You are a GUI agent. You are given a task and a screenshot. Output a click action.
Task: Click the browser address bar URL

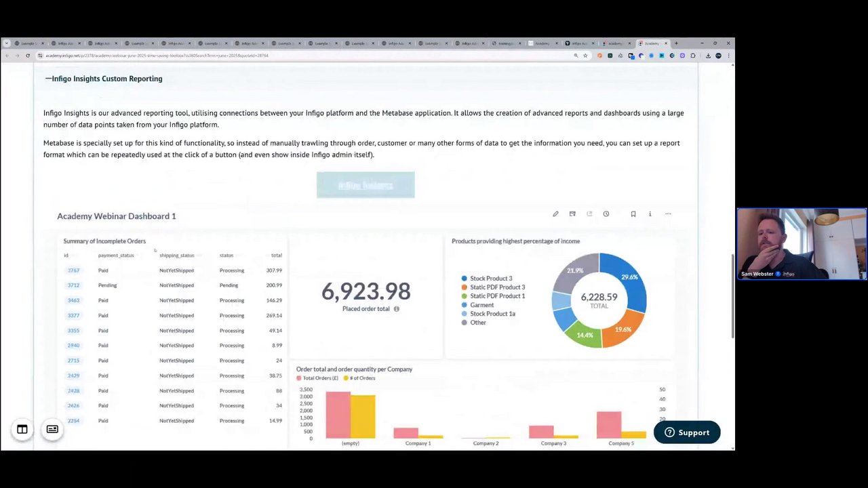[x=157, y=56]
